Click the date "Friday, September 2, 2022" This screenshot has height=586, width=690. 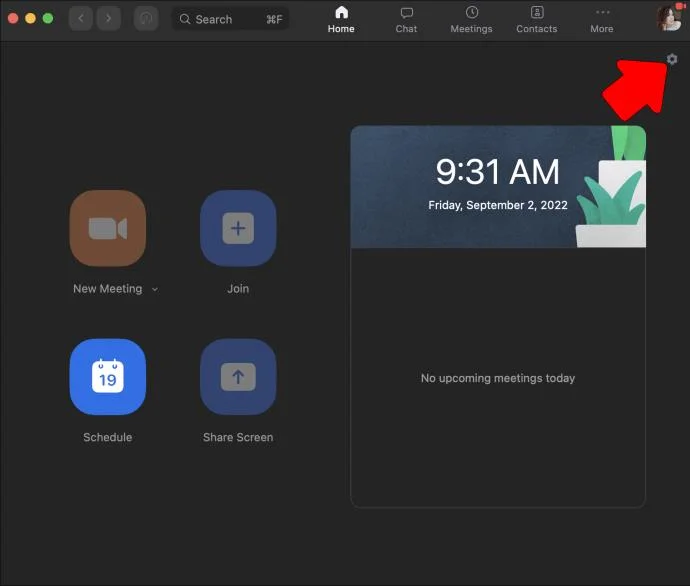point(498,205)
